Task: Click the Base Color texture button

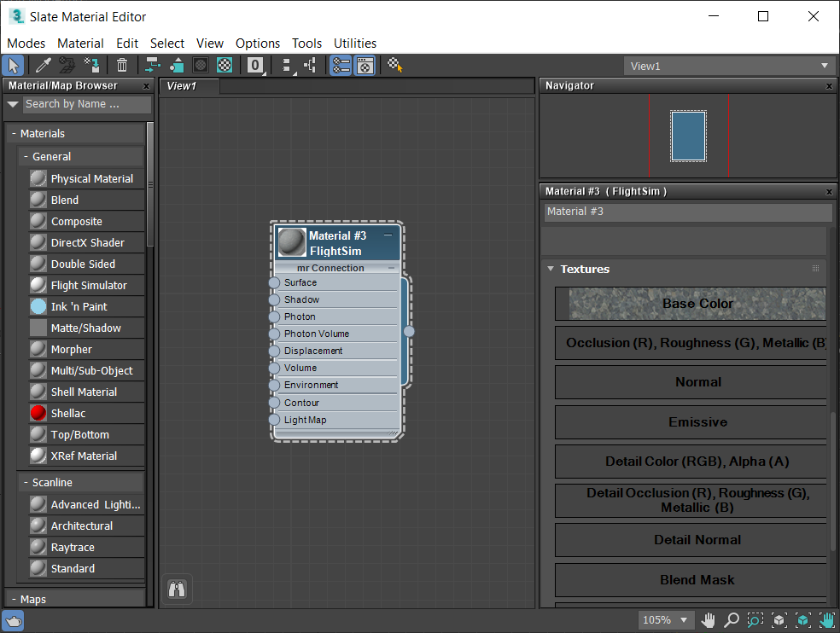Action: (691, 304)
